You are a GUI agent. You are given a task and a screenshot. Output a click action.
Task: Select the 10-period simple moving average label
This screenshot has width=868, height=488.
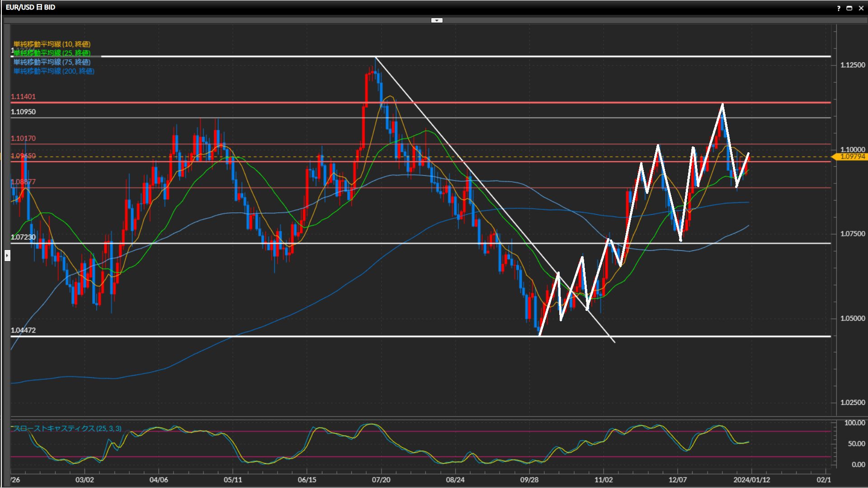pos(52,44)
